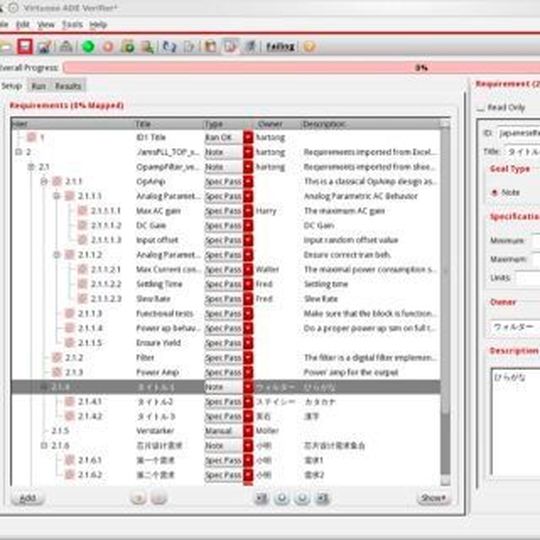The height and width of the screenshot is (540, 540).
Task: Toggle the Read Only checkbox
Action: click(480, 108)
